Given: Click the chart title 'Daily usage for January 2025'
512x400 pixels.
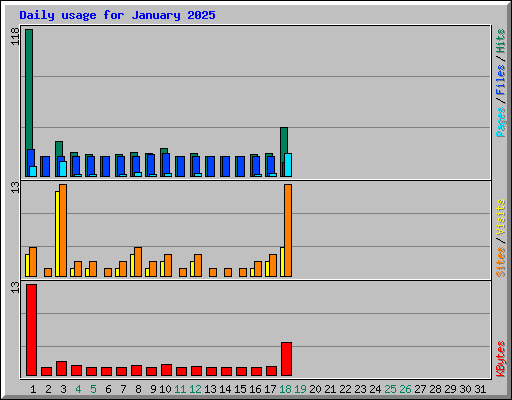Looking at the screenshot, I should point(117,15).
